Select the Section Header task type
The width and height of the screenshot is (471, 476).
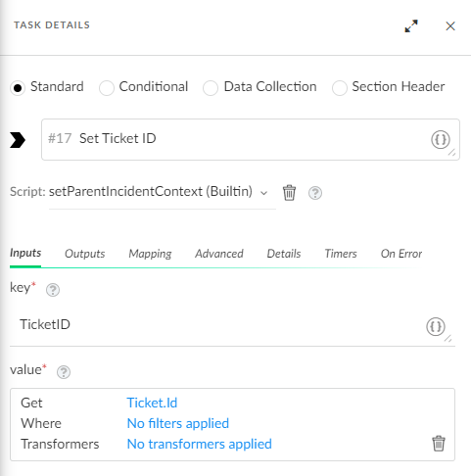pyautogui.click(x=340, y=88)
